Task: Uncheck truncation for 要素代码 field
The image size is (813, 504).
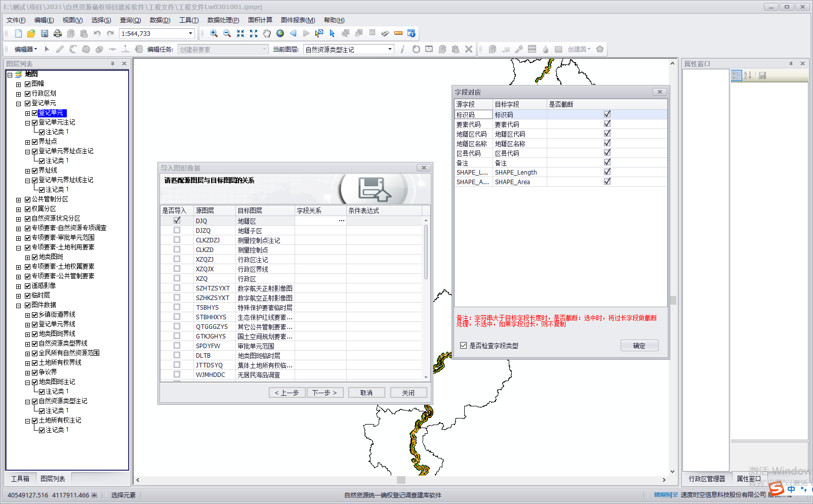Action: coord(607,124)
